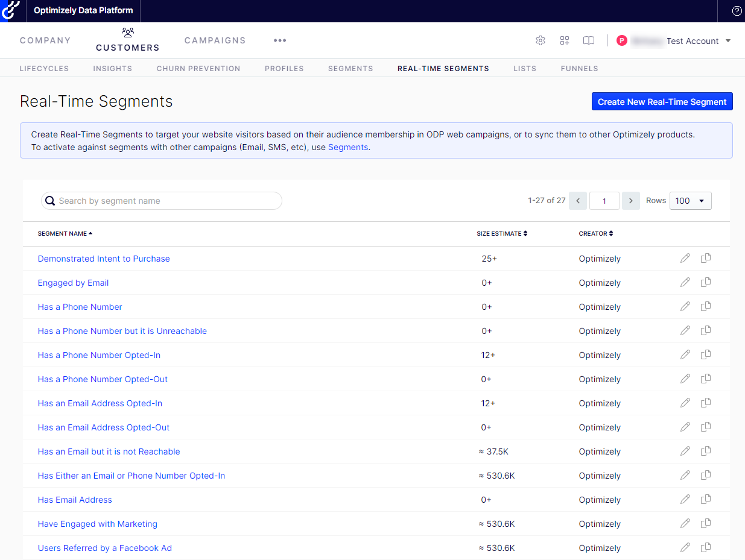The image size is (745, 560).
Task: Duplicate the Engaged by Email segment
Action: pyautogui.click(x=706, y=283)
